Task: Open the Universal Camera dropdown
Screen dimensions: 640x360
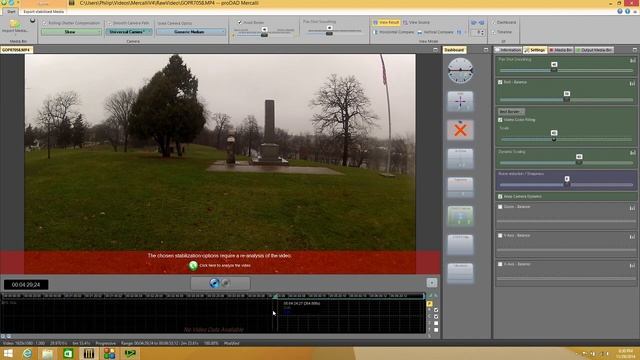Action: pyautogui.click(x=129, y=32)
